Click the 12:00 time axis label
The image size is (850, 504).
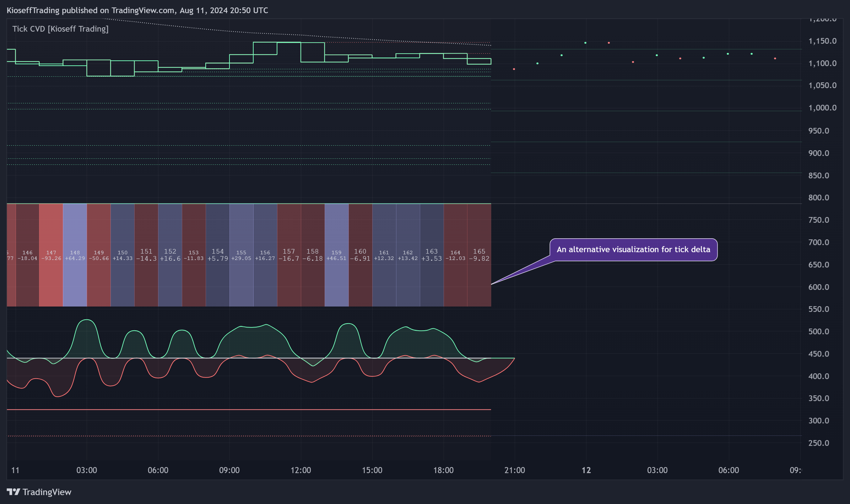tap(301, 470)
